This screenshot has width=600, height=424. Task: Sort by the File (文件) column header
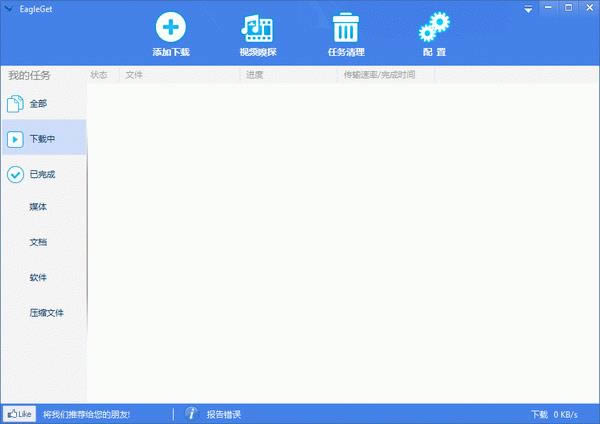pyautogui.click(x=134, y=75)
